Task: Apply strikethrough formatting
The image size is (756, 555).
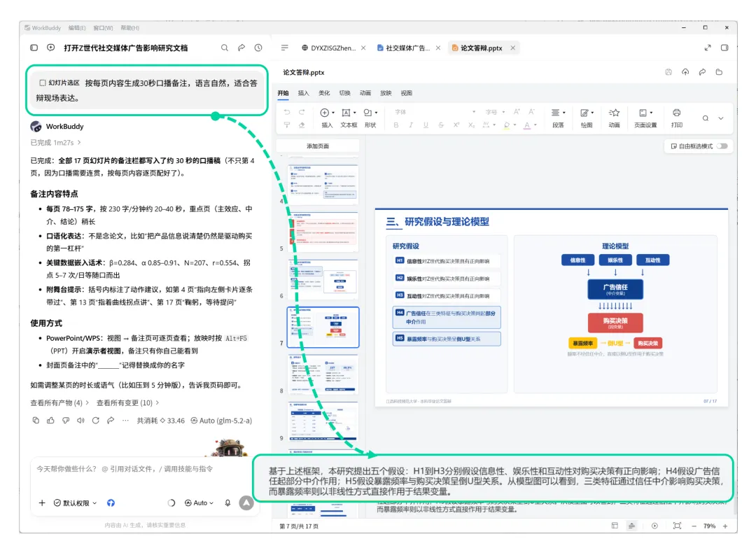Action: tap(441, 125)
